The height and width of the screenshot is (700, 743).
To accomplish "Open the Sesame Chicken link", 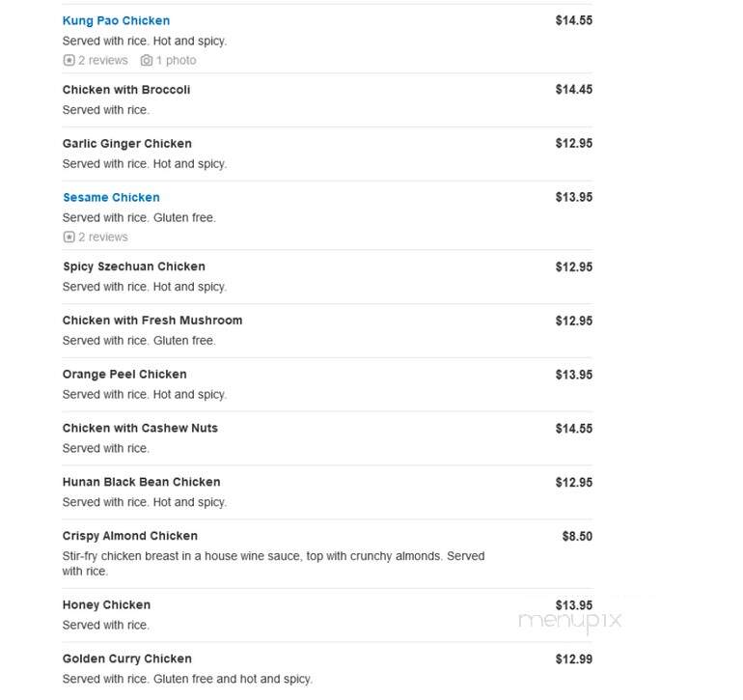I will [111, 197].
